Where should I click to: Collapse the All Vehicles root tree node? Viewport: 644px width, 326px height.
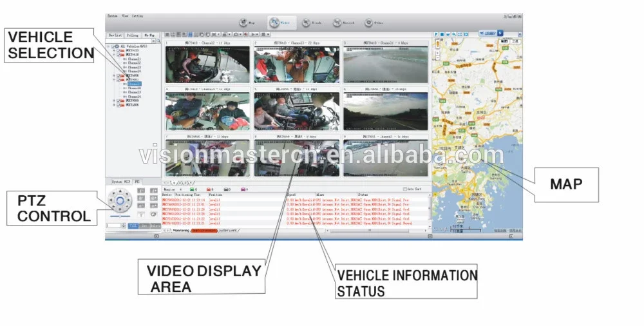tap(108, 46)
